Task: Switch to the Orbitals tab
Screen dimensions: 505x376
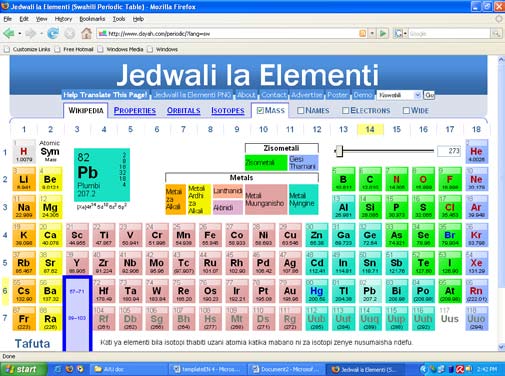Action: point(183,110)
